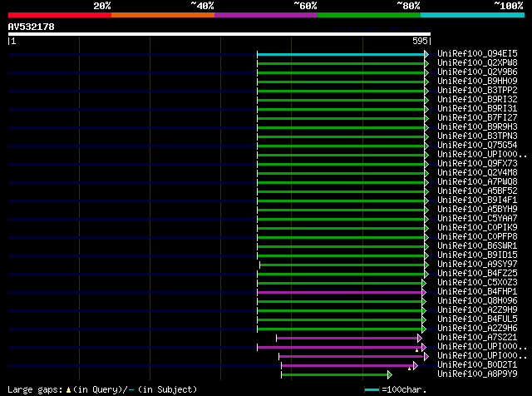This screenshot has height=396, width=532.
Task: Click the magenta arrowhead on the B0D2T1 row
Action: click(416, 366)
